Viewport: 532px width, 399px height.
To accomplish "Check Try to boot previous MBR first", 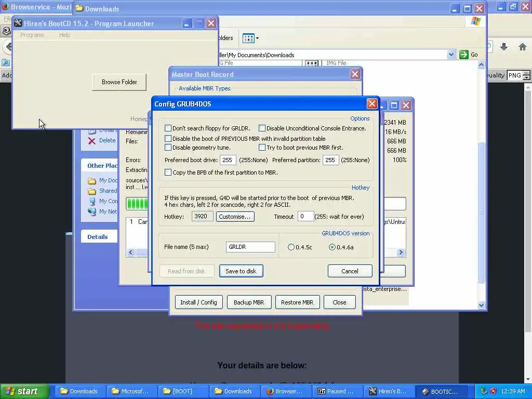I will tap(262, 148).
